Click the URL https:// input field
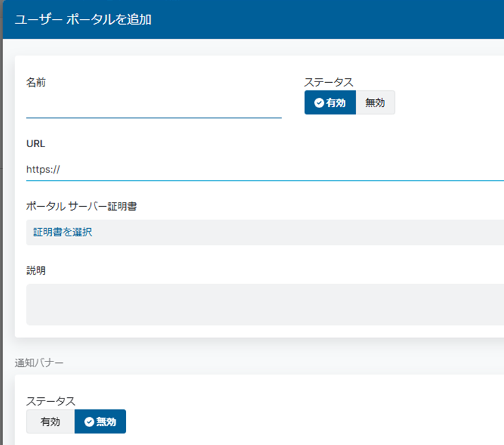Screen dimensions: 504x445 (x=265, y=170)
